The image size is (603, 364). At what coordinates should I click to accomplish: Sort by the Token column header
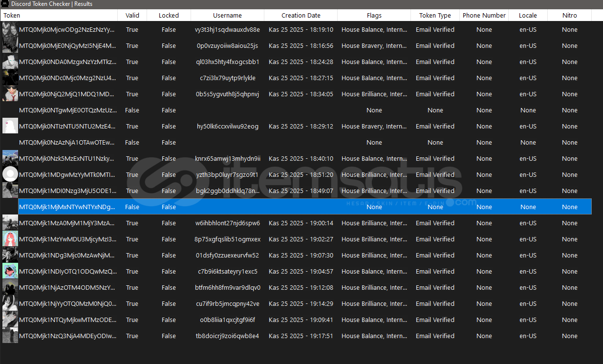pyautogui.click(x=59, y=16)
